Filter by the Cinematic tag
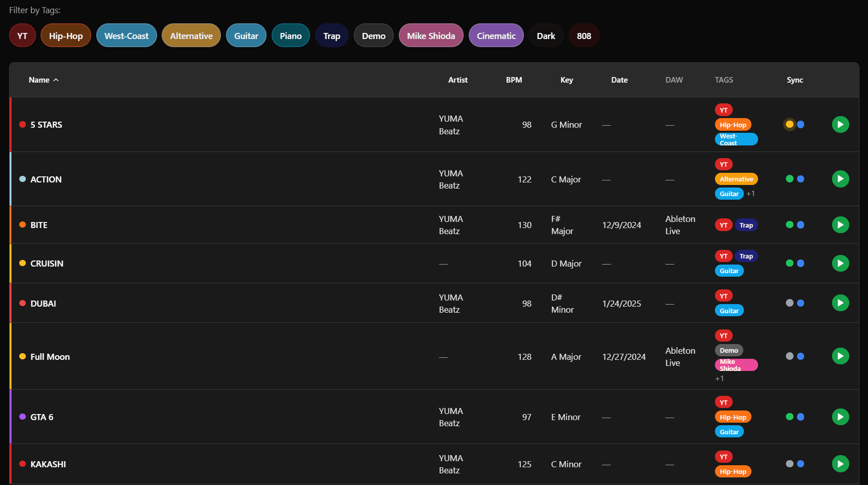 (496, 35)
